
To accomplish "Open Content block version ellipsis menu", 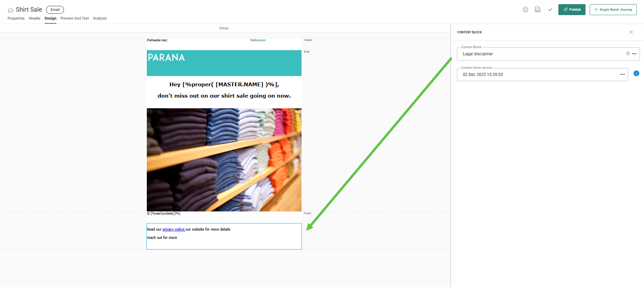I will 622,75.
